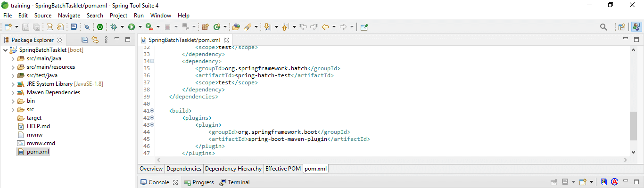644x188 pixels.
Task: Click the Debug bug icon
Action: pyautogui.click(x=114, y=27)
